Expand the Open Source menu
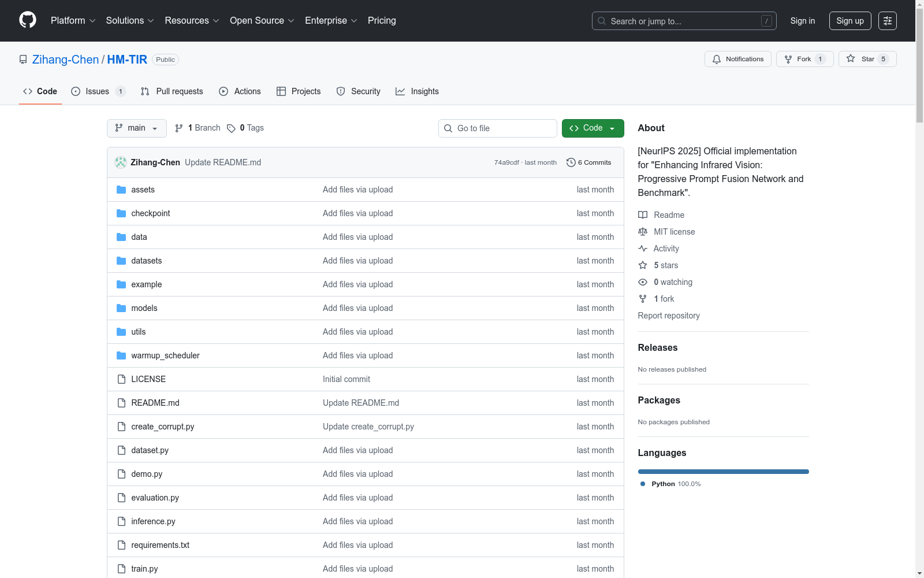The image size is (924, 578). 262,21
